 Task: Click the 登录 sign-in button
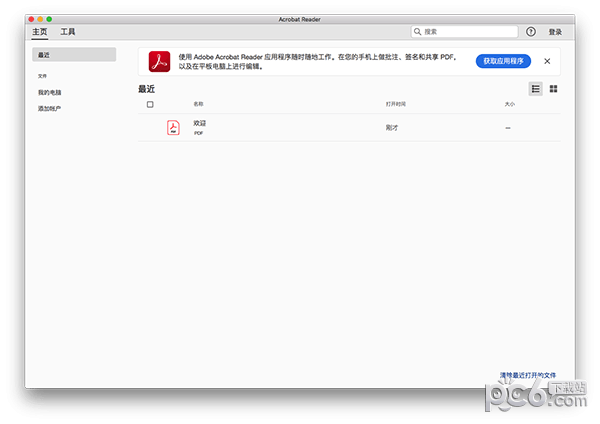click(555, 32)
